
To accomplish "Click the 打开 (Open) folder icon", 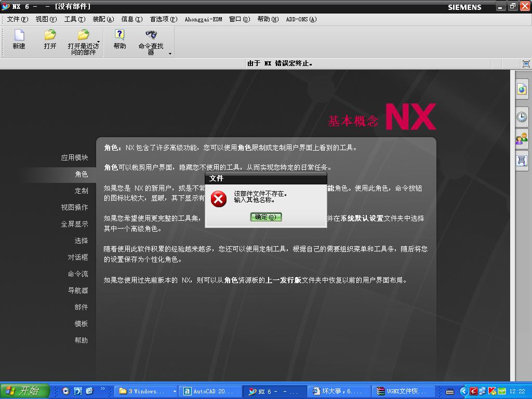I will tap(50, 35).
